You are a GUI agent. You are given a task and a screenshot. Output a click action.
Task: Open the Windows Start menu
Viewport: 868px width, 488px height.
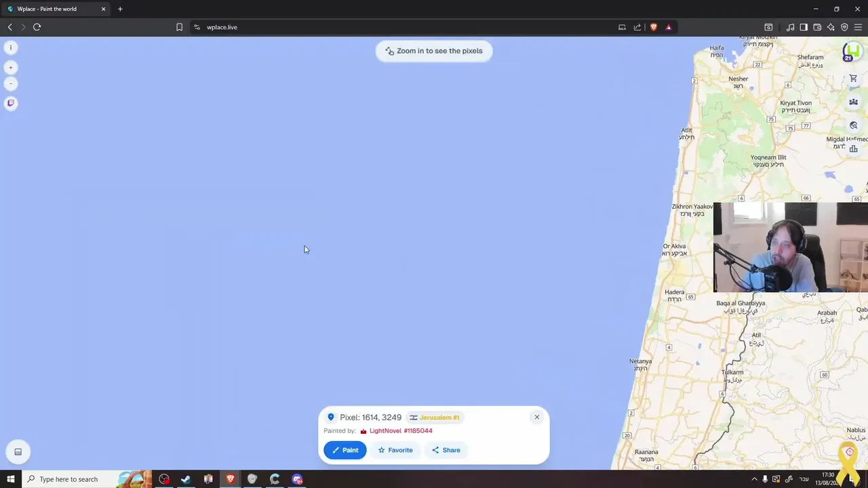[x=10, y=479]
